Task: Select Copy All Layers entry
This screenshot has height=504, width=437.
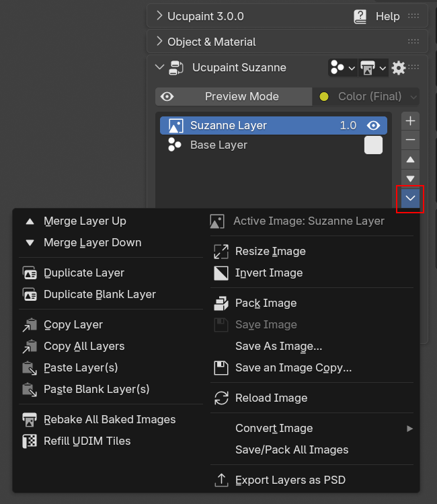Action: 111,346
